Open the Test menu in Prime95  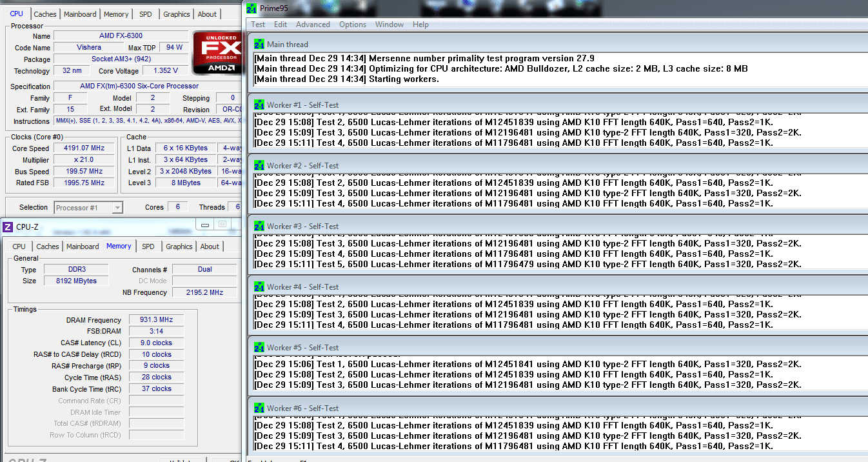pyautogui.click(x=258, y=25)
